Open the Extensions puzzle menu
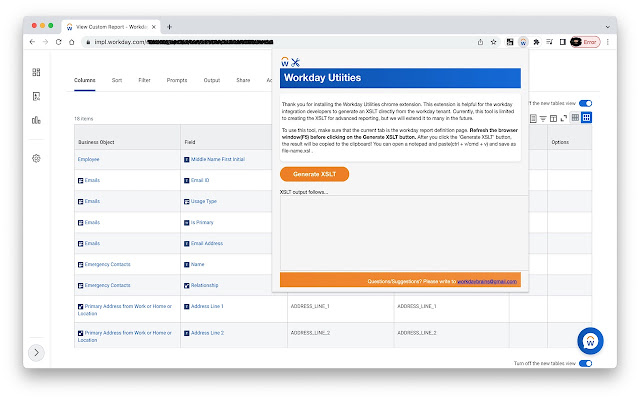 pyautogui.click(x=536, y=42)
